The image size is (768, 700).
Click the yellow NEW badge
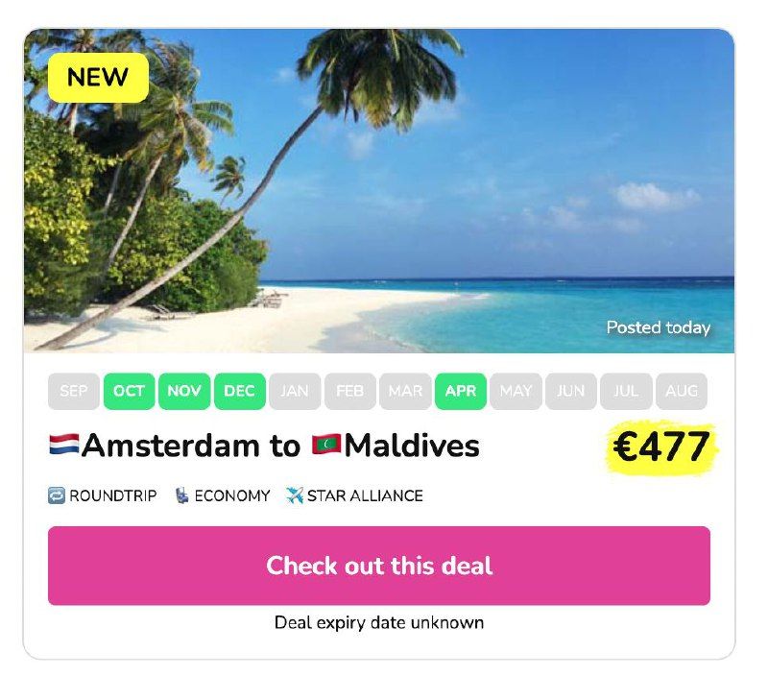point(98,78)
